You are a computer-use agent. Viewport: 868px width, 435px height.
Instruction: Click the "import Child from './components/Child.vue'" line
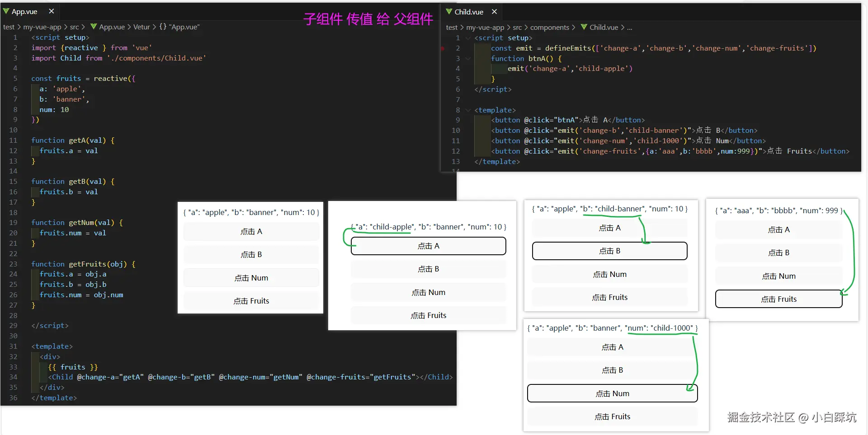tap(119, 58)
